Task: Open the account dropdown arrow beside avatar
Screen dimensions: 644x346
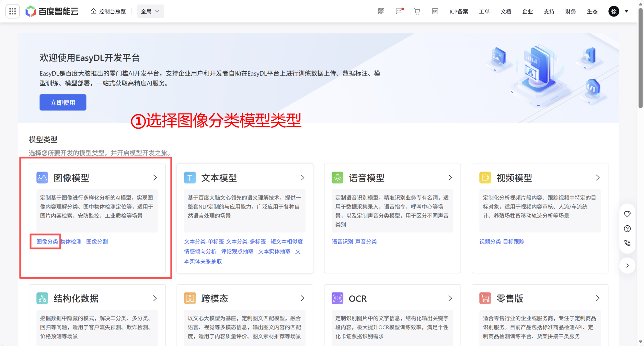Action: (x=627, y=11)
